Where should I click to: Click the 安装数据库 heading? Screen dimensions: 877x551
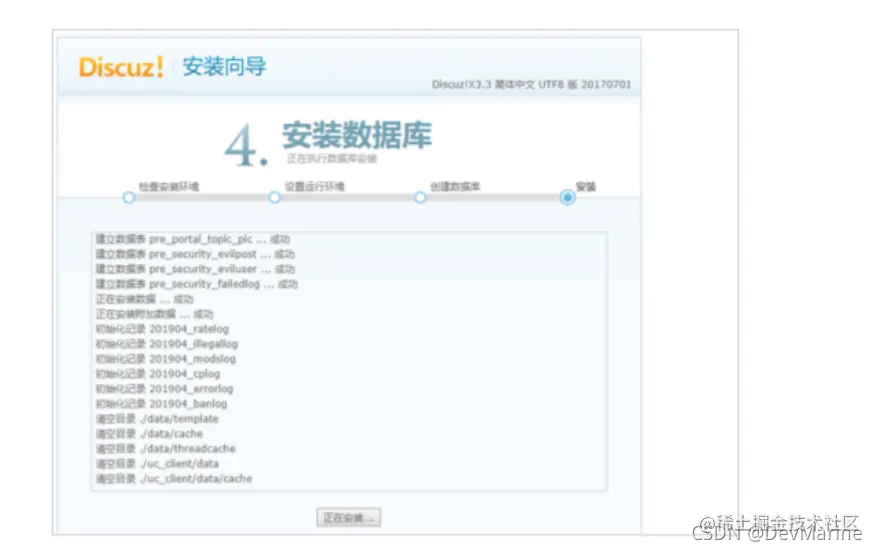[x=357, y=135]
